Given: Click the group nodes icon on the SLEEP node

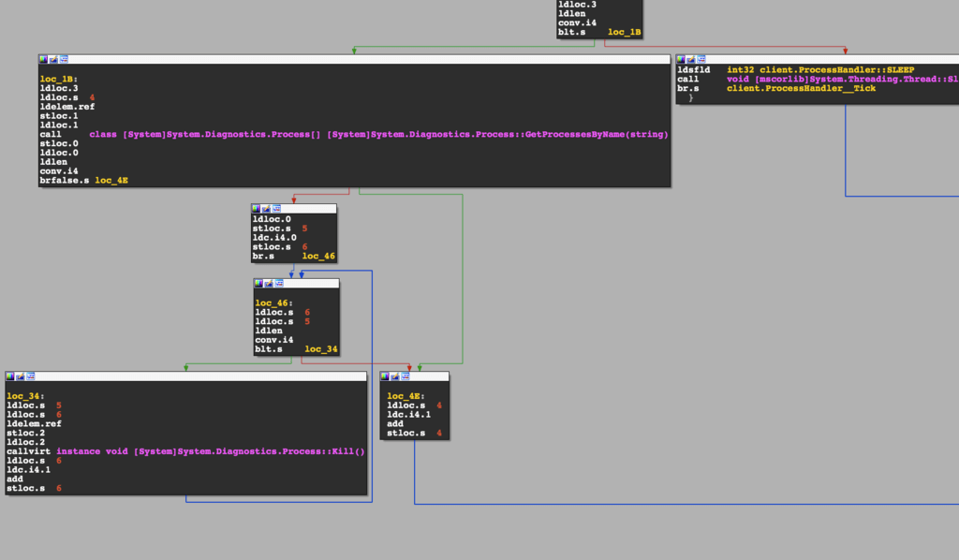Looking at the screenshot, I should click(x=701, y=59).
